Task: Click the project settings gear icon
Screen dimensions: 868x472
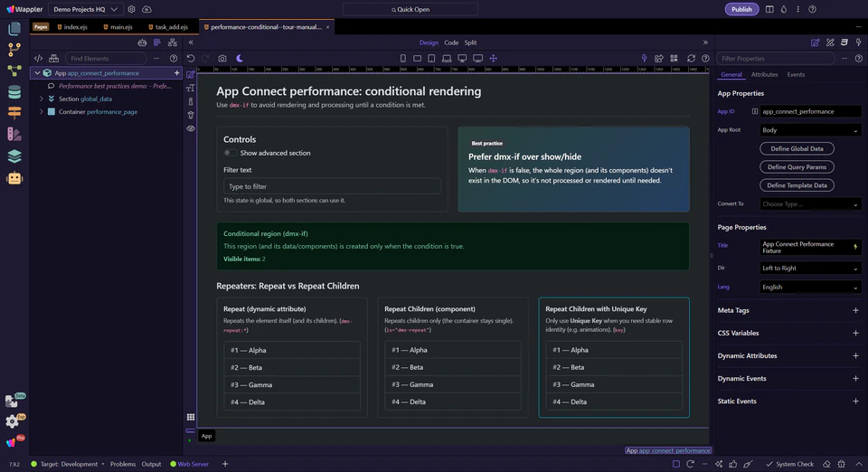Action: (131, 9)
